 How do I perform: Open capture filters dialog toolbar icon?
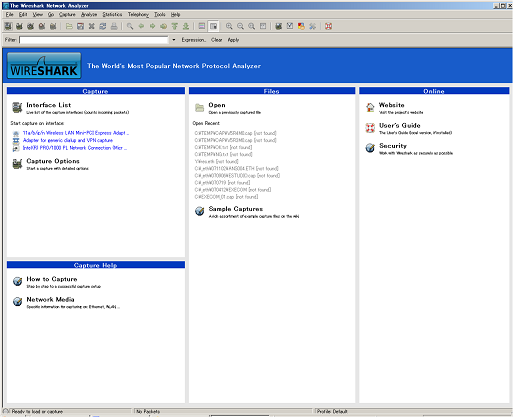279,26
